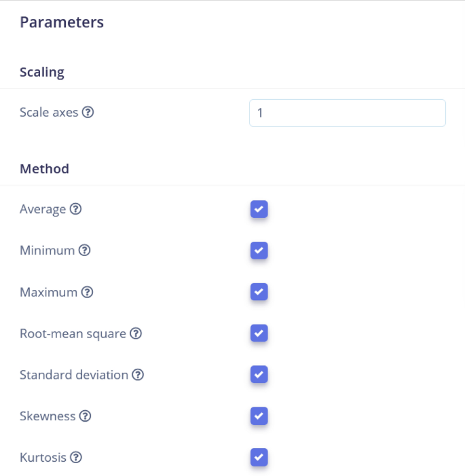465x476 pixels.
Task: Toggle the Skewness checkbox
Action: coord(259,416)
